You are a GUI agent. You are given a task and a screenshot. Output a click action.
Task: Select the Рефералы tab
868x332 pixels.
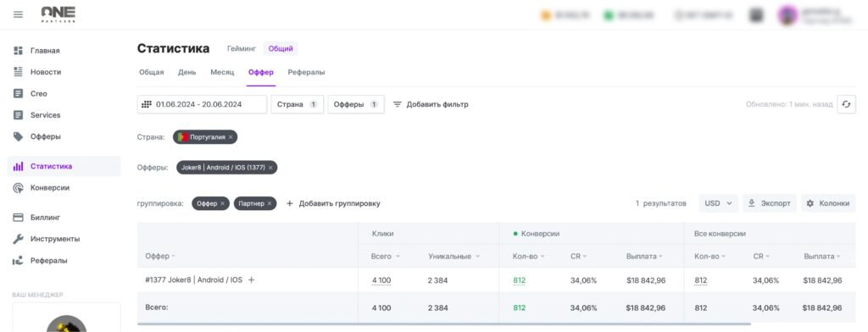pos(306,73)
